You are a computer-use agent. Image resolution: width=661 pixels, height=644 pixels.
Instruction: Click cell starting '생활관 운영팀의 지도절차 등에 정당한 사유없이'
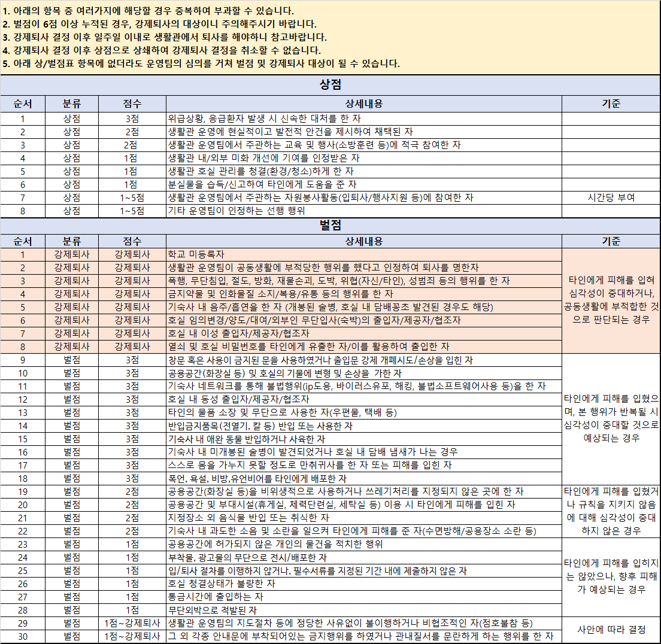(364, 623)
